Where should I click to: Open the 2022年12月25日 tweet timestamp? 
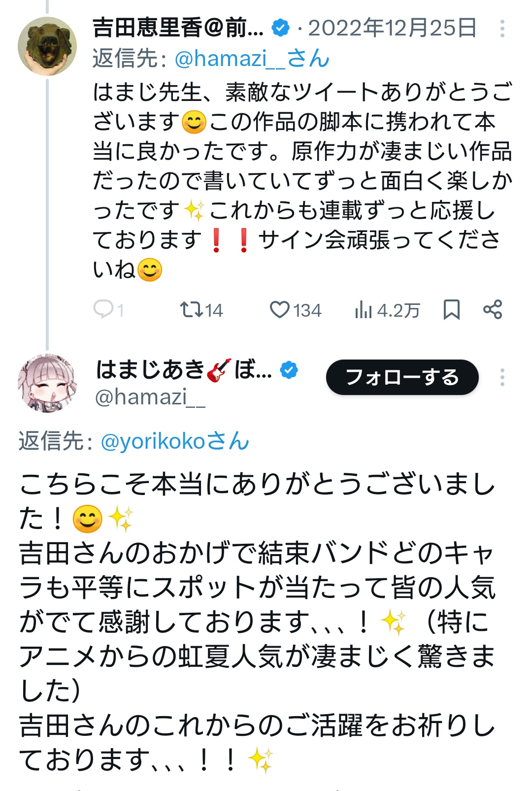pyautogui.click(x=392, y=28)
